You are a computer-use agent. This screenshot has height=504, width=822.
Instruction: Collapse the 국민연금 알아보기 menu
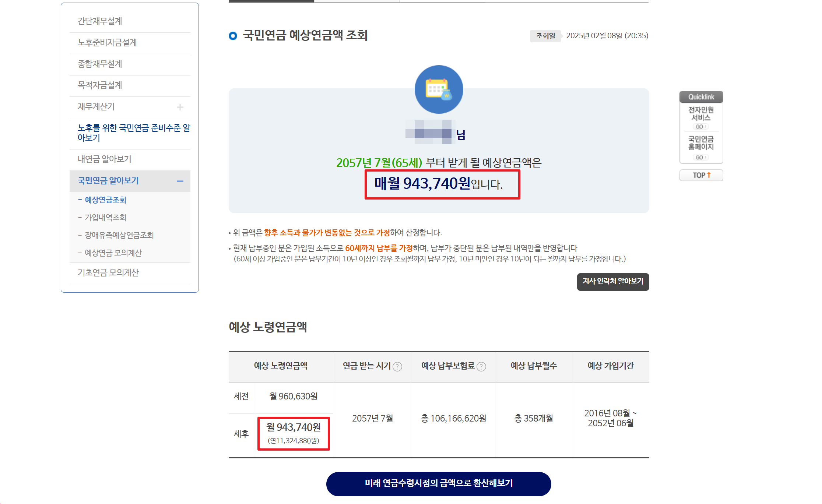point(180,181)
